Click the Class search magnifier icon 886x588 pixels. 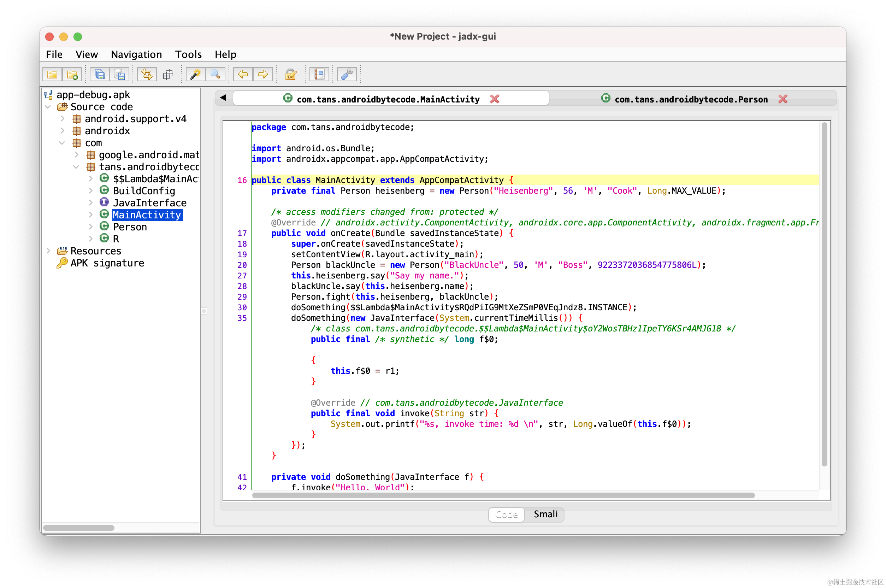pyautogui.click(x=215, y=74)
